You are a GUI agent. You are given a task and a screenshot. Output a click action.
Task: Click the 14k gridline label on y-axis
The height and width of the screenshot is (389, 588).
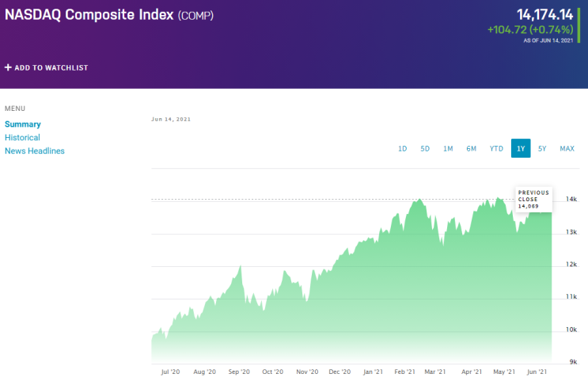pos(571,200)
